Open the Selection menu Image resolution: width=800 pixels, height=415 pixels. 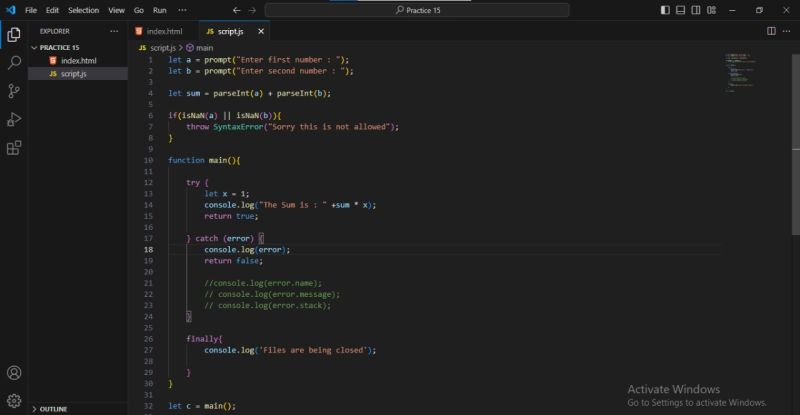pyautogui.click(x=83, y=10)
